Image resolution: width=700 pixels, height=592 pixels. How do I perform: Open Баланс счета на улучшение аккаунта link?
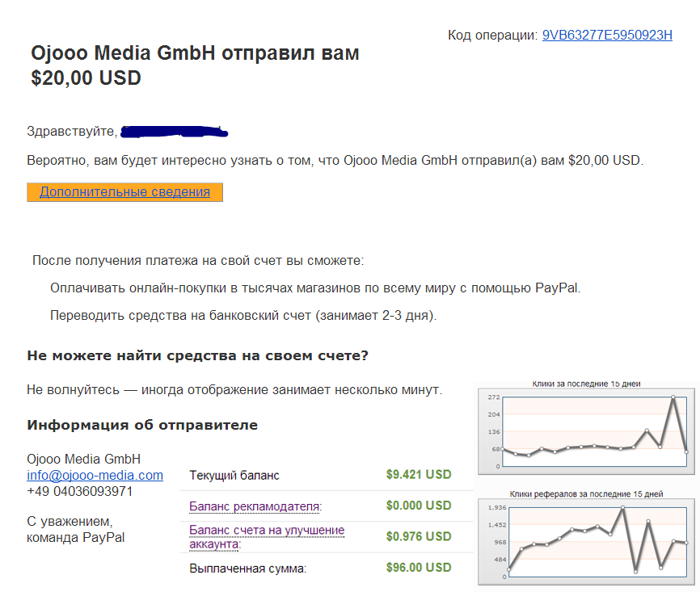click(267, 537)
